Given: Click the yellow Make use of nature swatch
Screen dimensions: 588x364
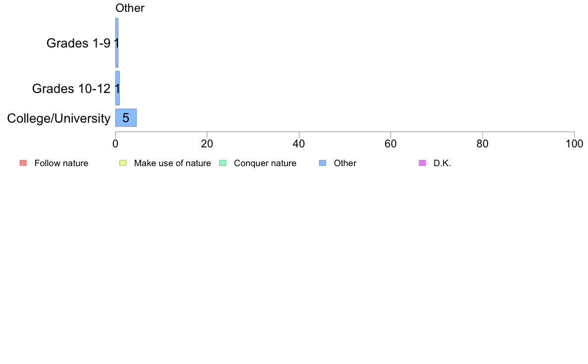Looking at the screenshot, I should [x=123, y=163].
